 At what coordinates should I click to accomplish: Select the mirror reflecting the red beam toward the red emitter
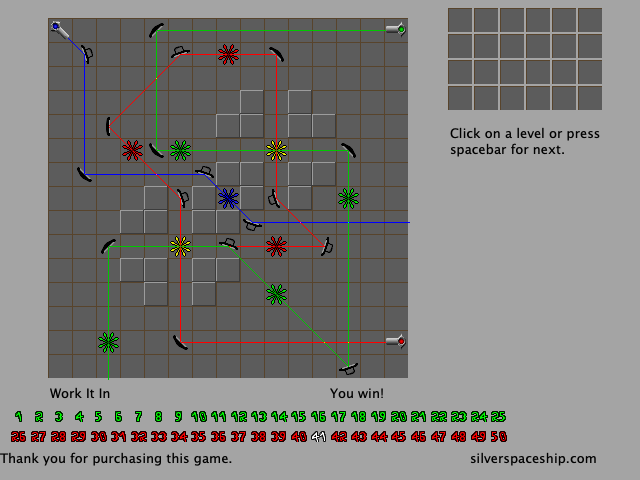pyautogui.click(x=180, y=342)
